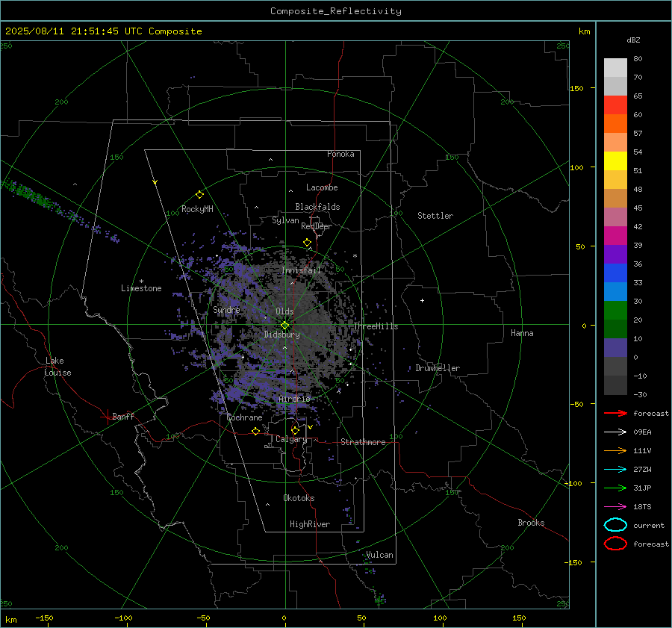Viewport: 672px width, 628px height.
Task: Click the RockyMH label
Action: (x=197, y=209)
